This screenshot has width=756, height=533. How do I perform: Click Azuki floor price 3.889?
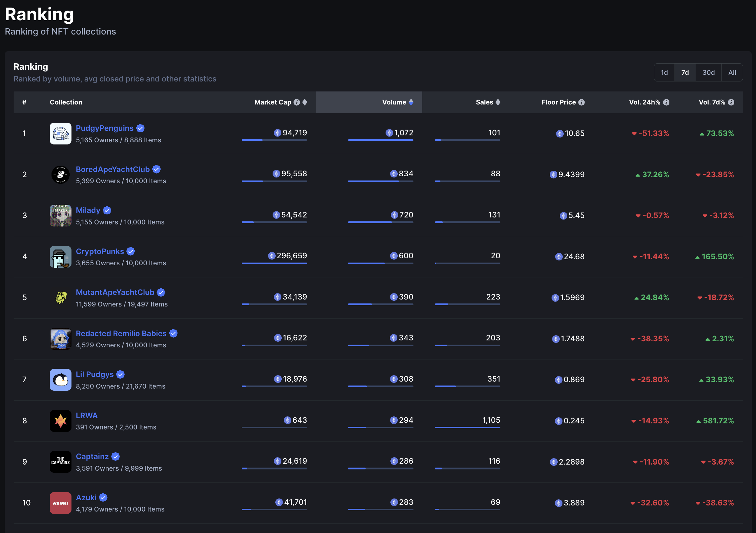point(574,503)
